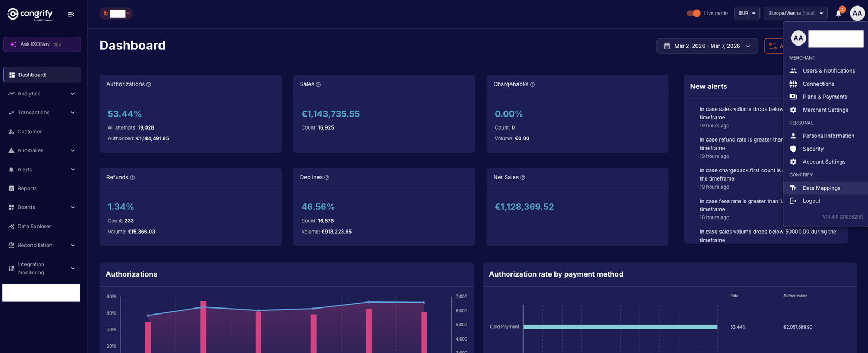Open the Authorizations help info icon
868x353 pixels.
[149, 85]
